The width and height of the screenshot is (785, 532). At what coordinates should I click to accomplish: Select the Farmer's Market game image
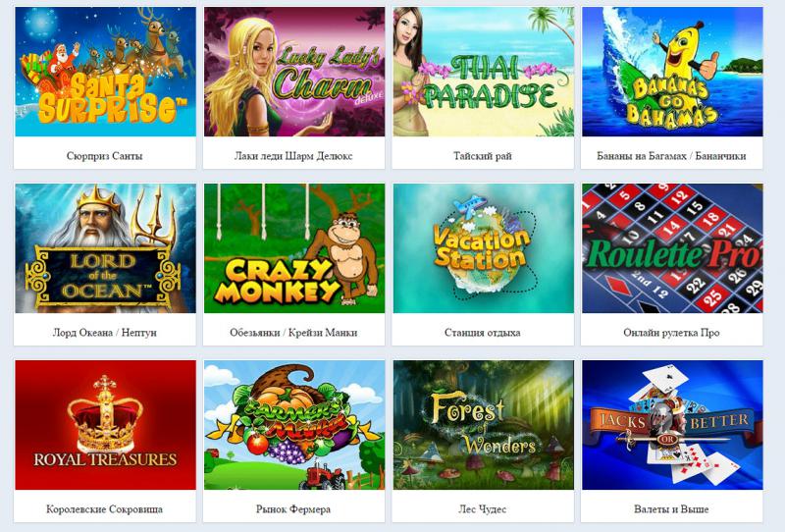[x=294, y=425]
